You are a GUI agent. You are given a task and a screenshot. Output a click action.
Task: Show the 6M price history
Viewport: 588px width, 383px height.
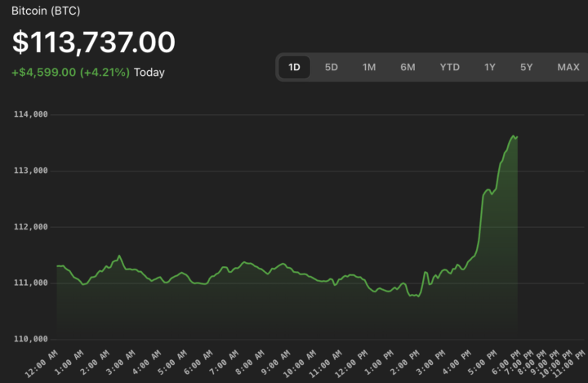point(408,67)
